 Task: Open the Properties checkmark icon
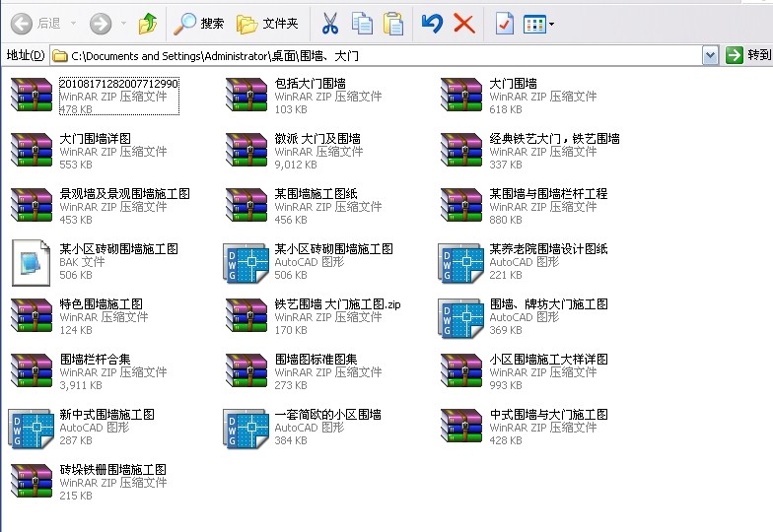point(504,23)
